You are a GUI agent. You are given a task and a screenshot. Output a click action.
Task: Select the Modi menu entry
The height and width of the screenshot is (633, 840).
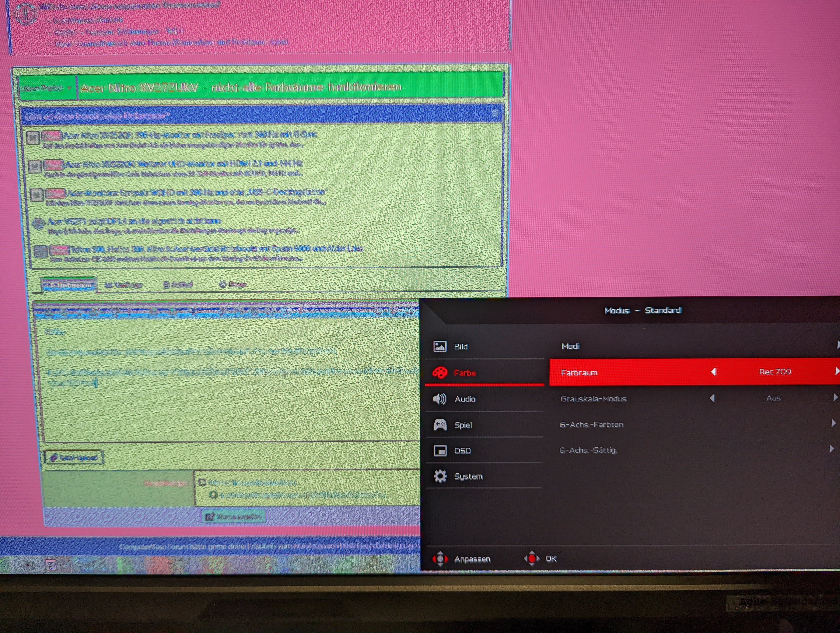[x=570, y=346]
